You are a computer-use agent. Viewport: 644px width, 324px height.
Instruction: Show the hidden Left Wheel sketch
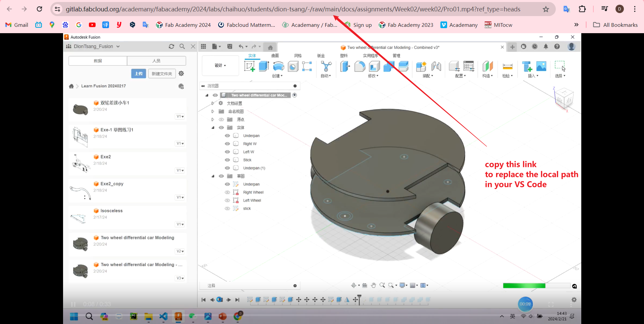(227, 200)
